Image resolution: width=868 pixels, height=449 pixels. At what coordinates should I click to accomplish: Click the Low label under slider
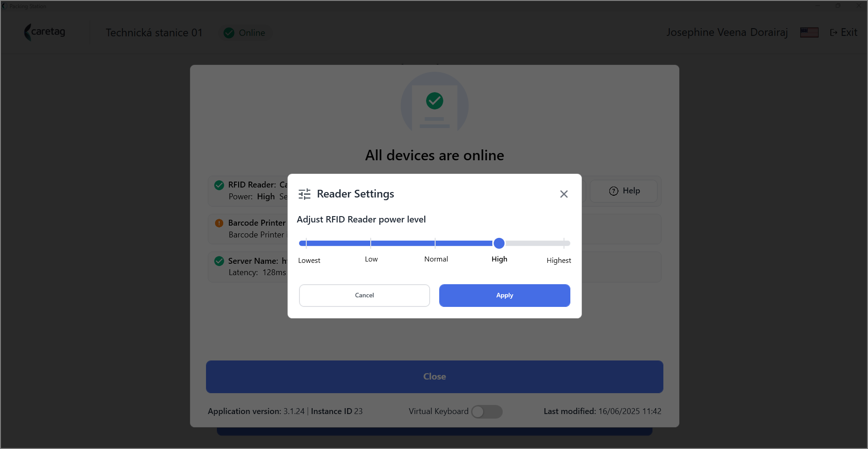pos(371,259)
